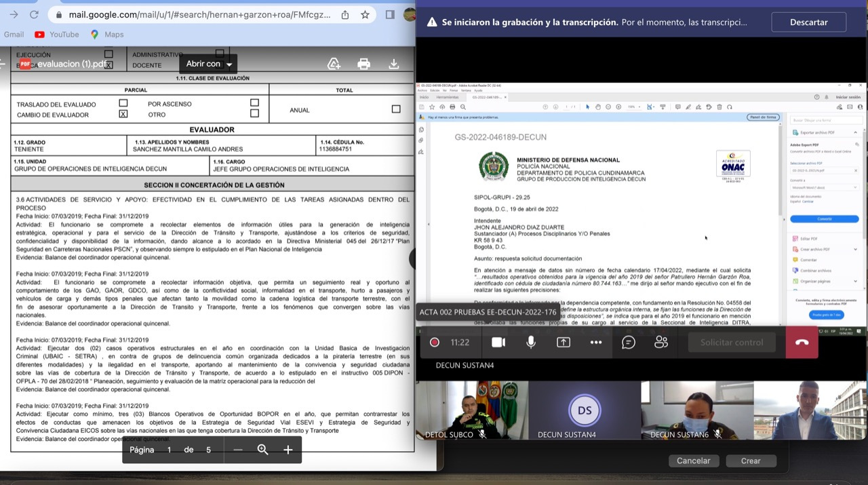
Task: Mark the ANUAL evaluation checkbox
Action: click(396, 109)
